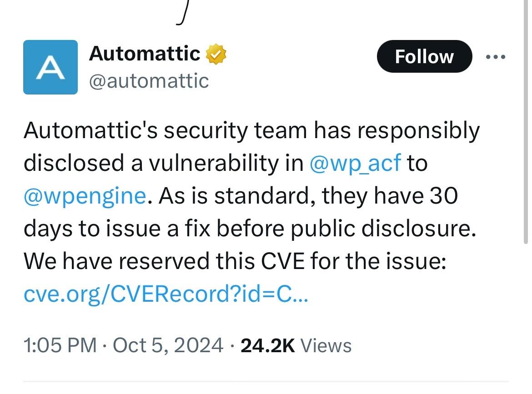Click the Views label
Viewport: 532px width, 394px height.
pos(326,346)
